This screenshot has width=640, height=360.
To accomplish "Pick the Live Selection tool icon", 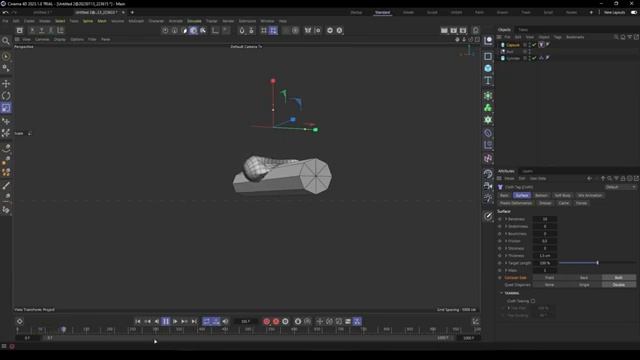I will [x=6, y=56].
